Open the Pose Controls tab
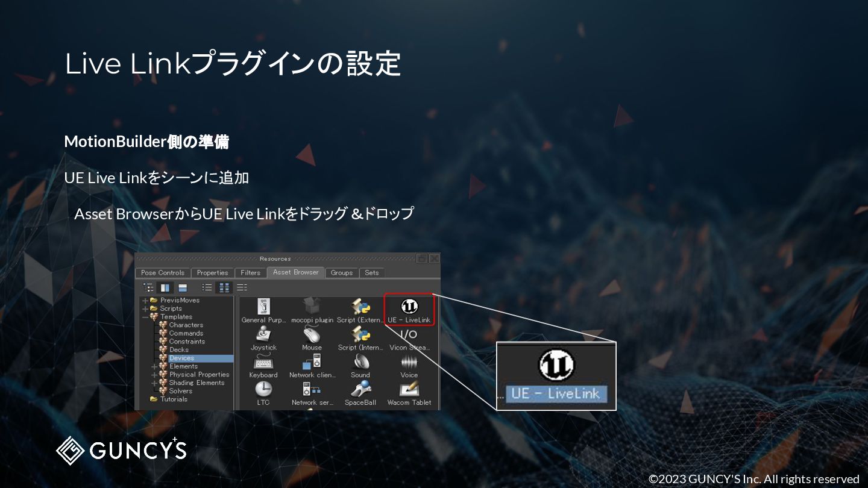868x488 pixels. point(163,273)
